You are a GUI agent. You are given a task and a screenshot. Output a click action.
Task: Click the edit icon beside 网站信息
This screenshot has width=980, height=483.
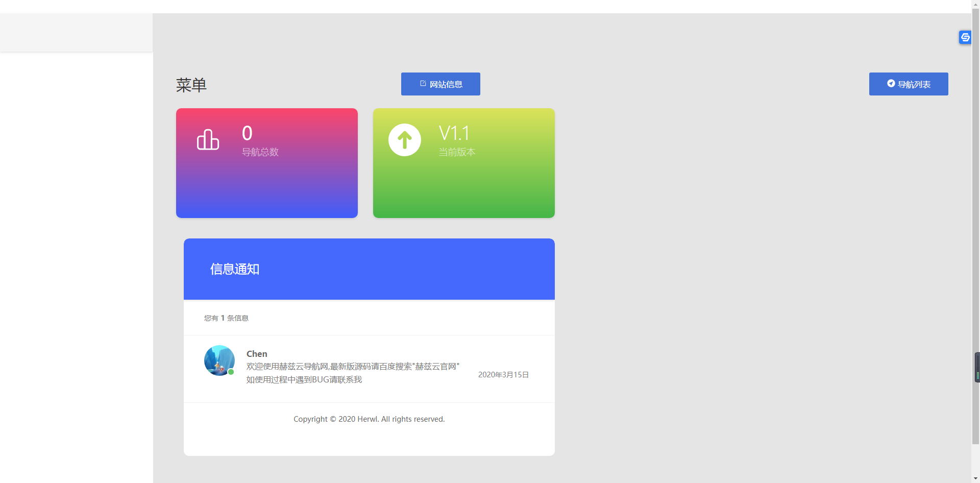[423, 83]
